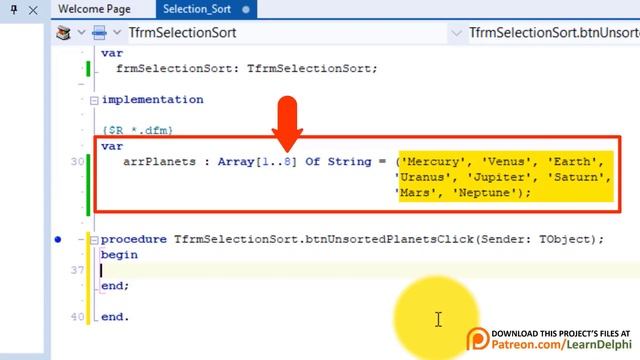This screenshot has height=360, width=640.
Task: Click line number 37 in the gutter
Action: click(77, 270)
